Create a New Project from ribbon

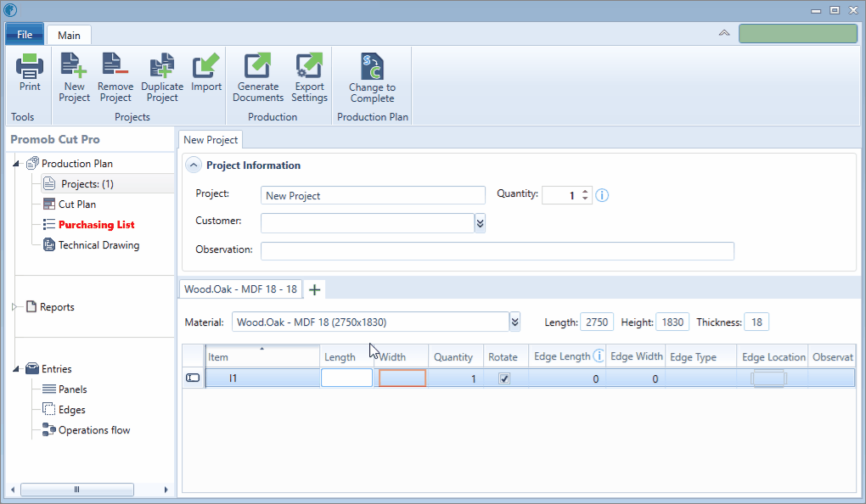click(x=74, y=66)
